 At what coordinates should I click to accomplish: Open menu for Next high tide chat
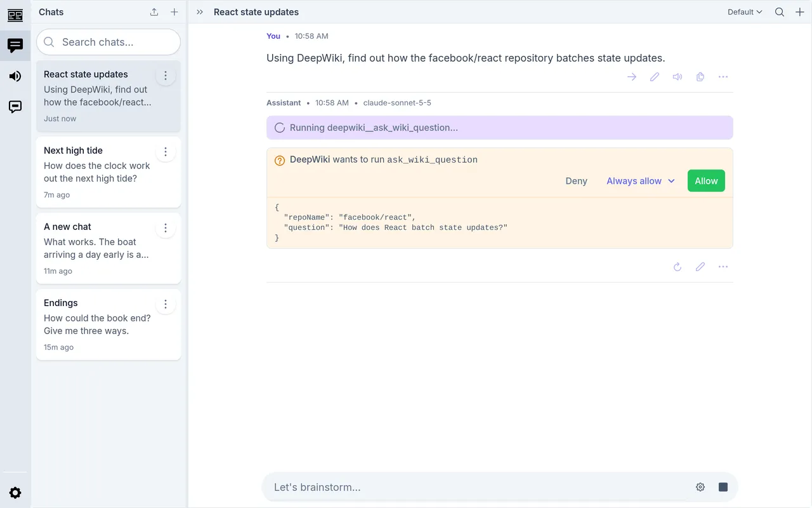[166, 152]
